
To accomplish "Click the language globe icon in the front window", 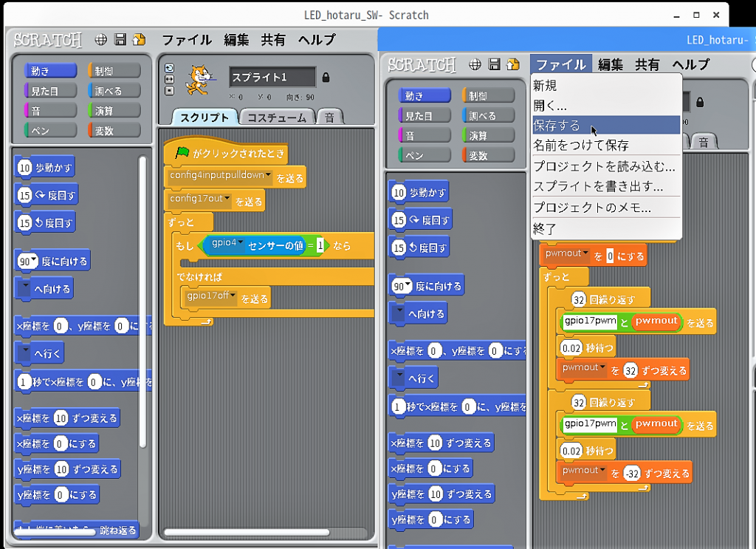I will tap(475, 64).
